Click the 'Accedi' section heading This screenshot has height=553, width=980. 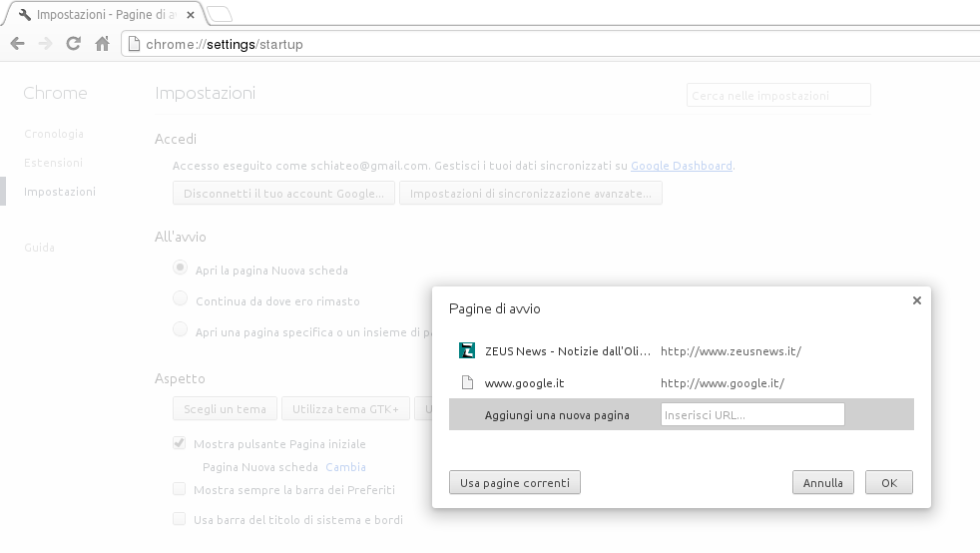(x=176, y=139)
